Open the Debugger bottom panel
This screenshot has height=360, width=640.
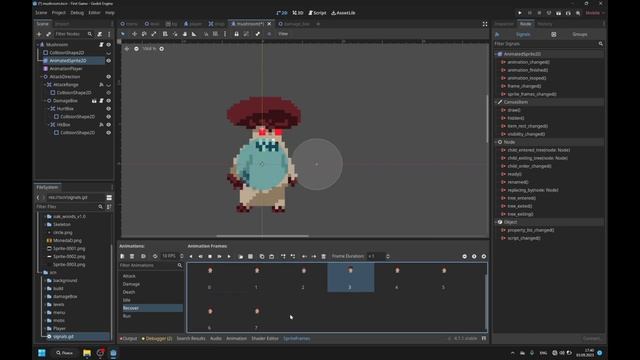tap(157, 338)
